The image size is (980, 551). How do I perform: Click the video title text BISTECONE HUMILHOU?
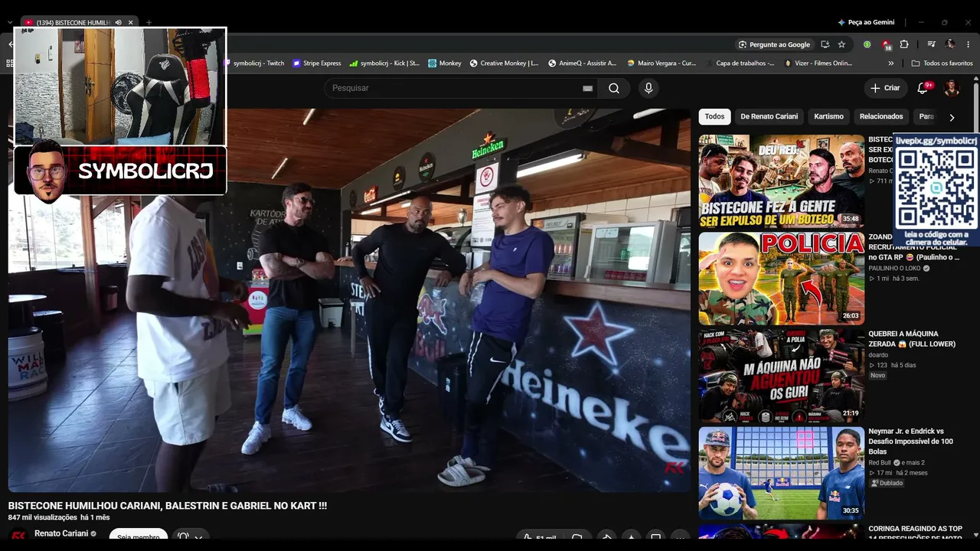(x=168, y=506)
